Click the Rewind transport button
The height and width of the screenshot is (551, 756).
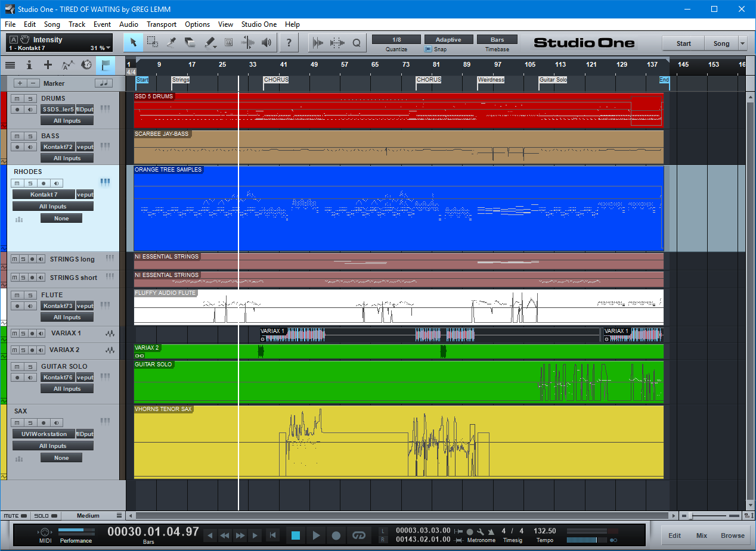225,536
